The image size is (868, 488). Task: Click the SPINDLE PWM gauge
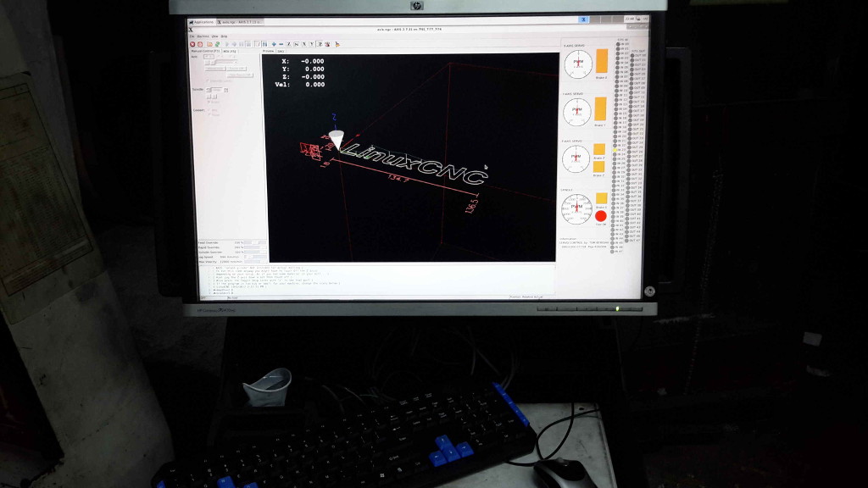(x=576, y=209)
